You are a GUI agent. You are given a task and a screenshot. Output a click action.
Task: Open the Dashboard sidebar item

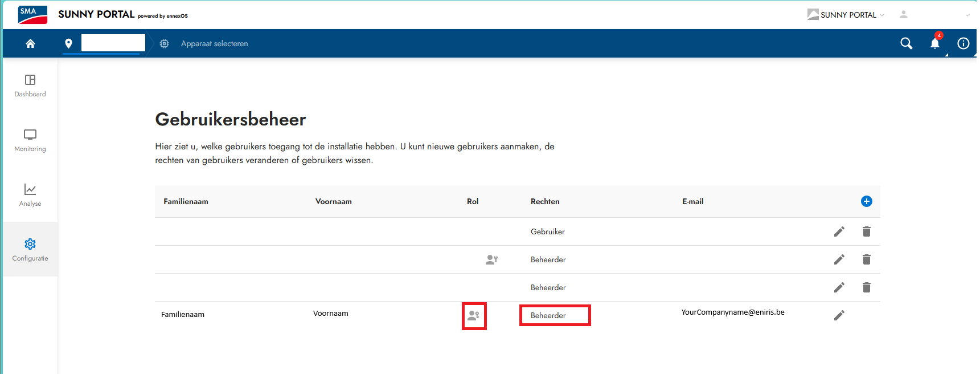click(30, 86)
